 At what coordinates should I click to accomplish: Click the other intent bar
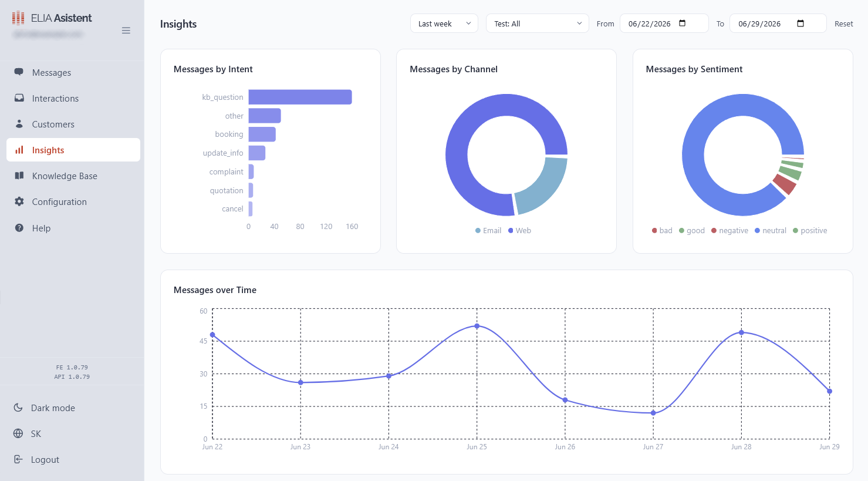[x=265, y=116]
